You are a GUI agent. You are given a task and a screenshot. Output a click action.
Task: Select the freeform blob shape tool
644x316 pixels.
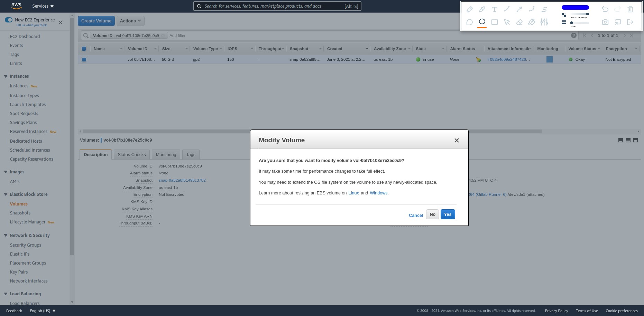pos(469,22)
